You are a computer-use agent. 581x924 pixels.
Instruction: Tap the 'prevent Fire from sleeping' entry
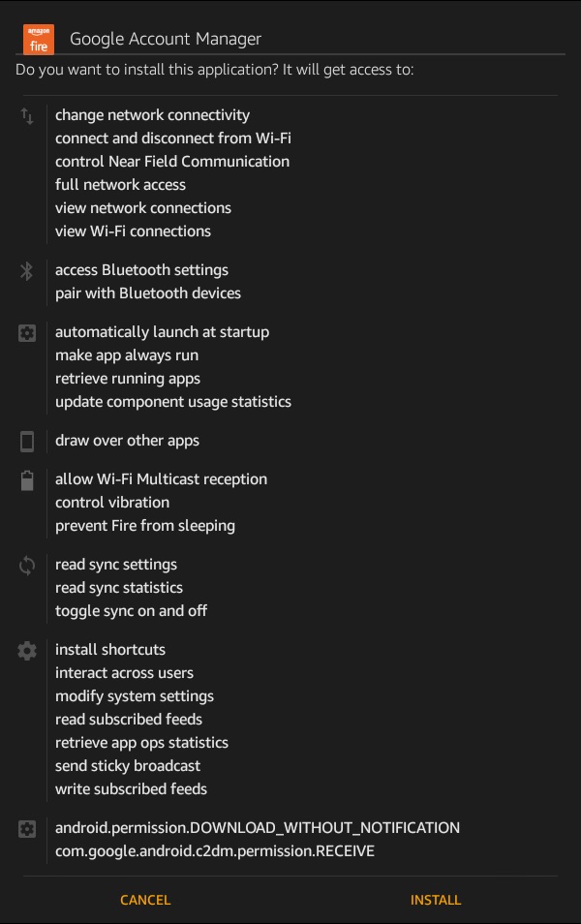(x=145, y=526)
